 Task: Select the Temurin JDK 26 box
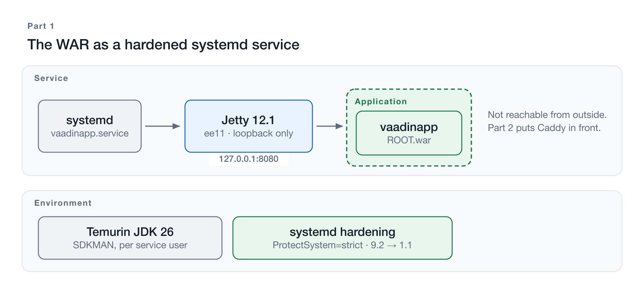[130, 238]
